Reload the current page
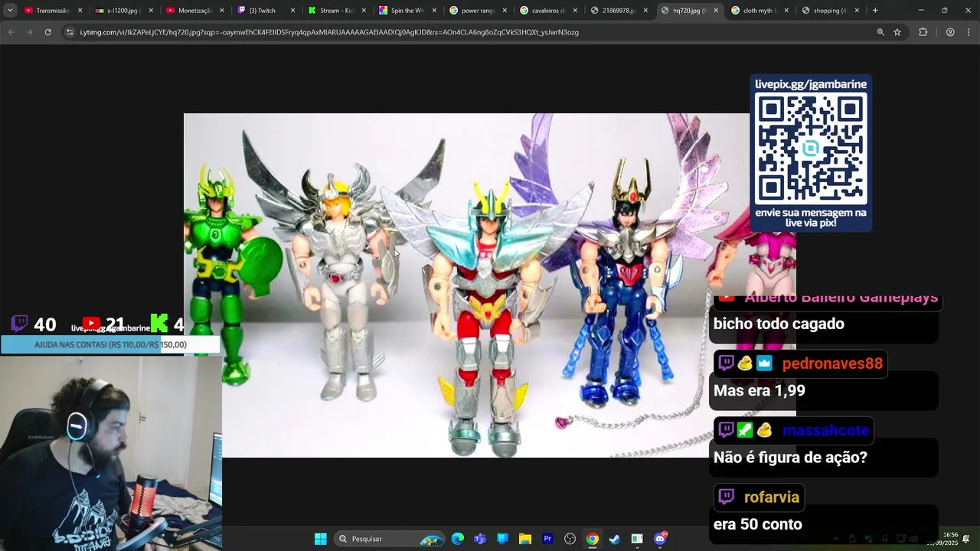The height and width of the screenshot is (551, 980). pos(47,32)
